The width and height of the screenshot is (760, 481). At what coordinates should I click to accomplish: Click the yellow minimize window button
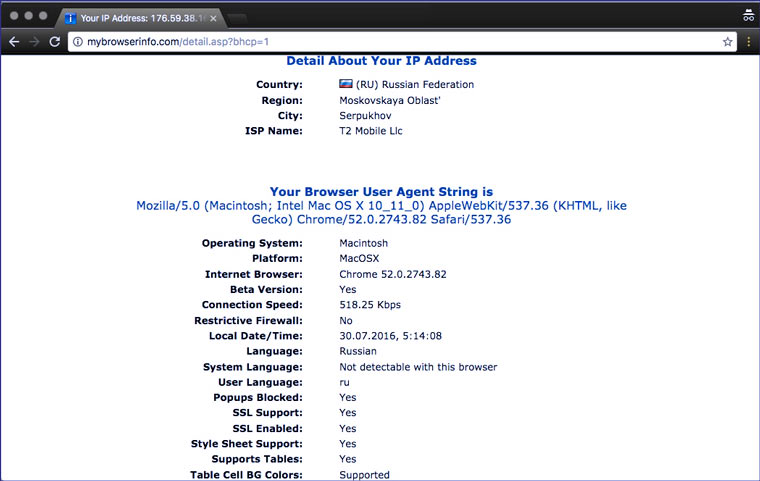(29, 16)
